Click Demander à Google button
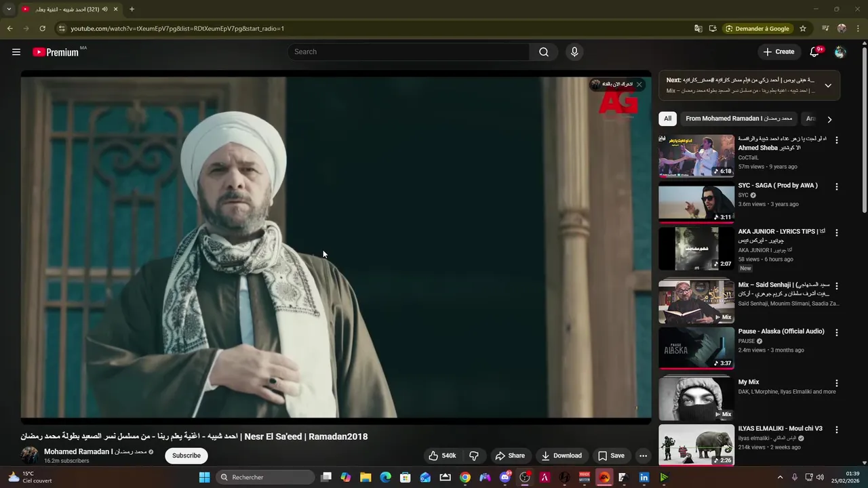The image size is (868, 488). tap(757, 28)
